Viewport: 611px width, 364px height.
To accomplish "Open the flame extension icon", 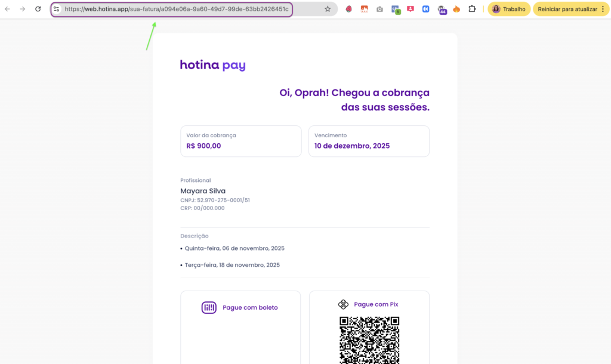I will (x=456, y=9).
